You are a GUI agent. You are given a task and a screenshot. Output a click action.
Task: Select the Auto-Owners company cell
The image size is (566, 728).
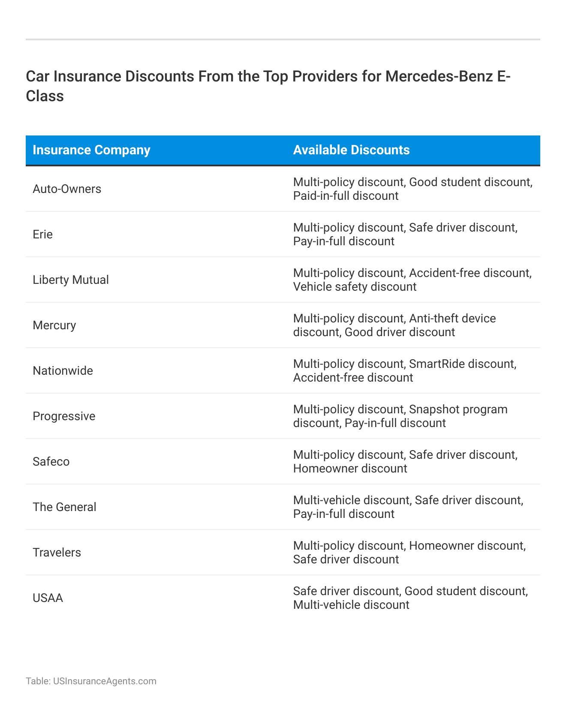coord(67,189)
